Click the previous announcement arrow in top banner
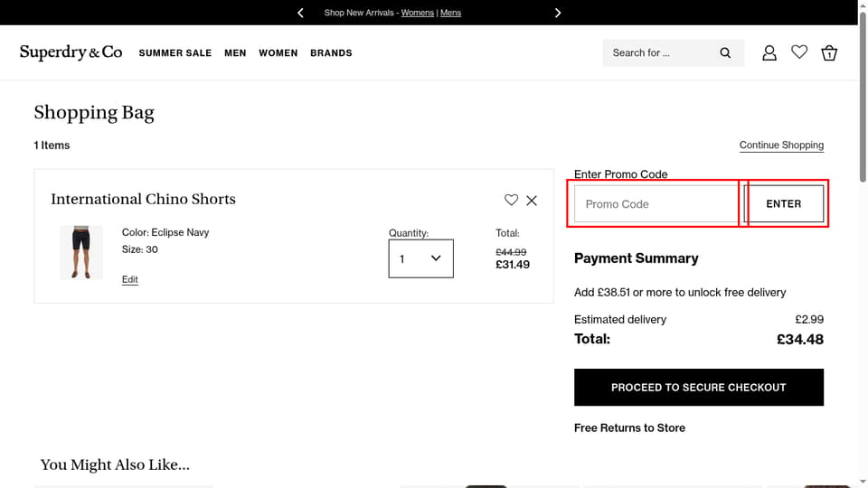 coord(300,13)
